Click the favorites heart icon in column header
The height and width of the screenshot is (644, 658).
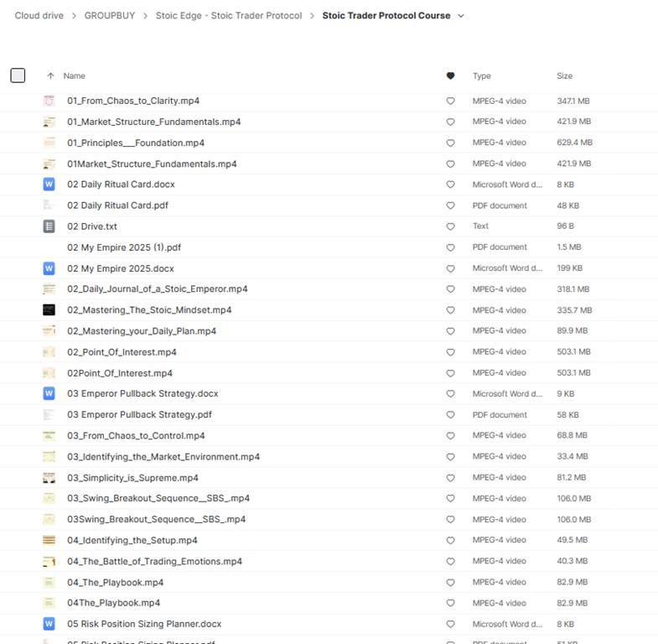[x=450, y=76]
